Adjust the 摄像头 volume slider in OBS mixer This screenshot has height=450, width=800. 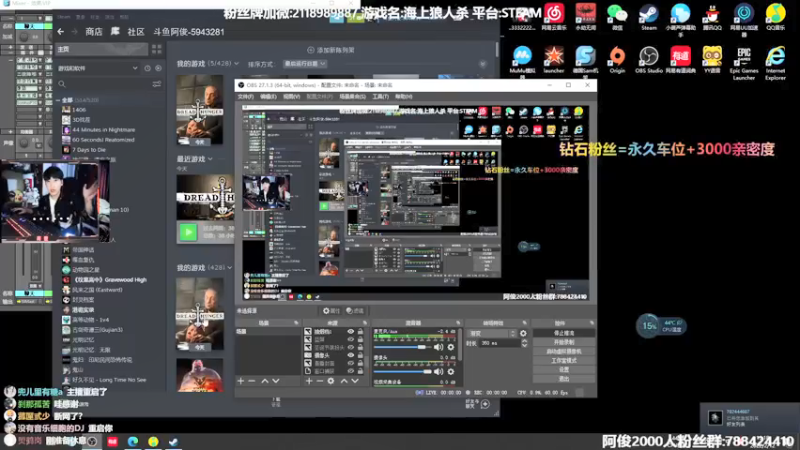pyautogui.click(x=402, y=371)
